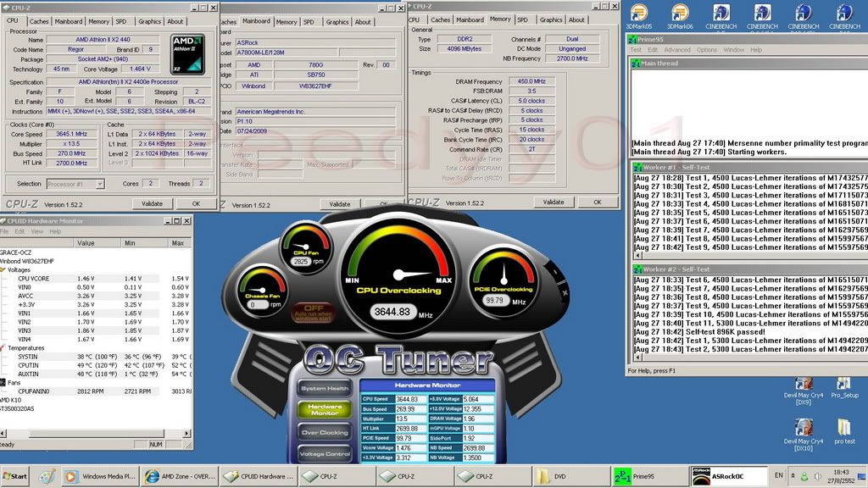Click right scroll arrow in Hardware Monitor

[187, 433]
